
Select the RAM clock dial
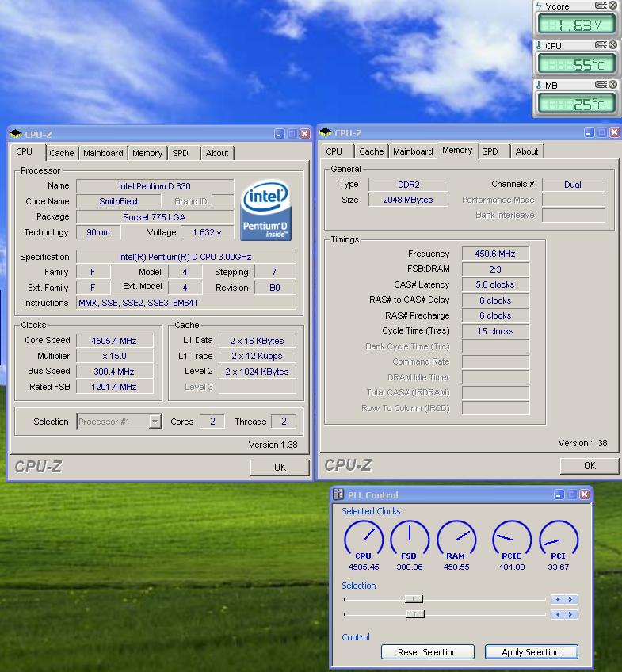click(x=456, y=539)
